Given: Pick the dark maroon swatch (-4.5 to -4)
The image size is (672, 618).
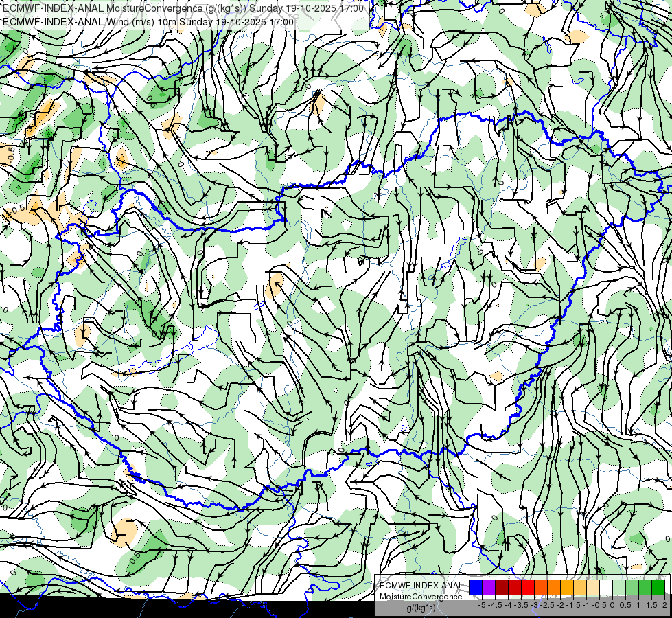Looking at the screenshot, I should [x=502, y=587].
